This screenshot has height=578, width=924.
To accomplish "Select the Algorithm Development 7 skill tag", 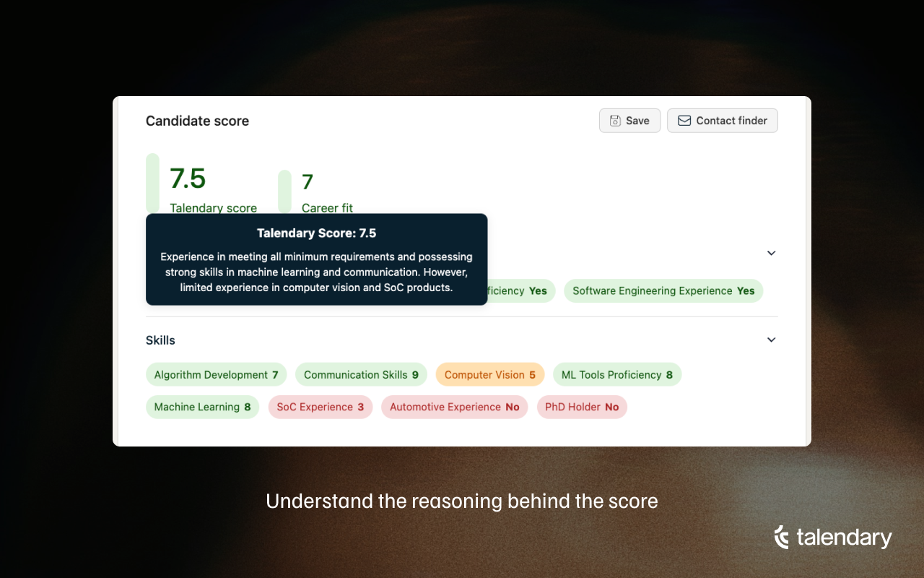I will pyautogui.click(x=216, y=374).
